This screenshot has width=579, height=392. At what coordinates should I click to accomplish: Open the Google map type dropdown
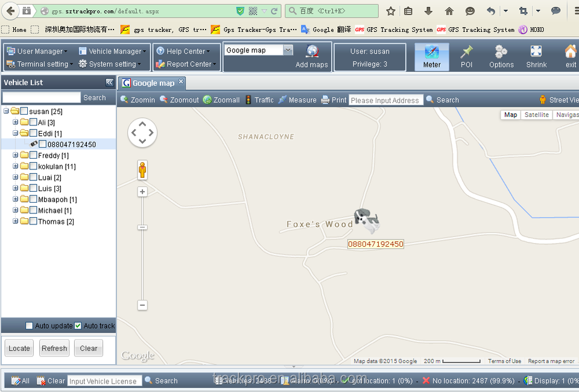click(288, 50)
